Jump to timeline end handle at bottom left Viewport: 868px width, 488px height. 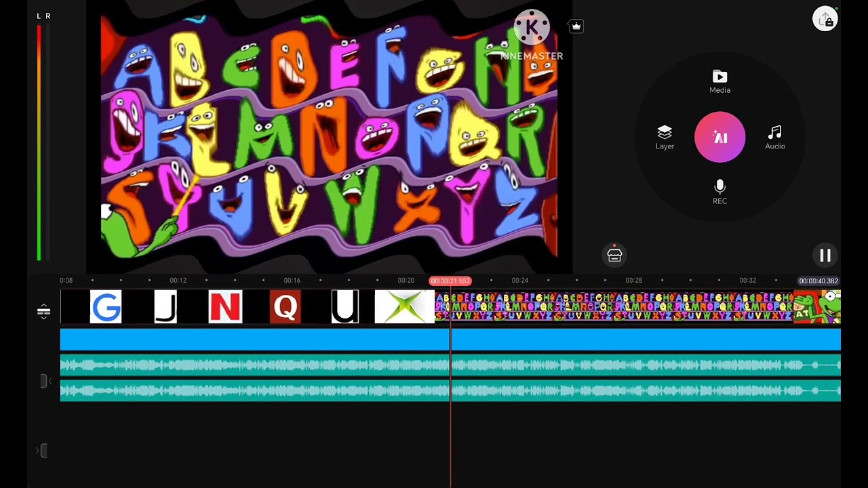pos(42,451)
